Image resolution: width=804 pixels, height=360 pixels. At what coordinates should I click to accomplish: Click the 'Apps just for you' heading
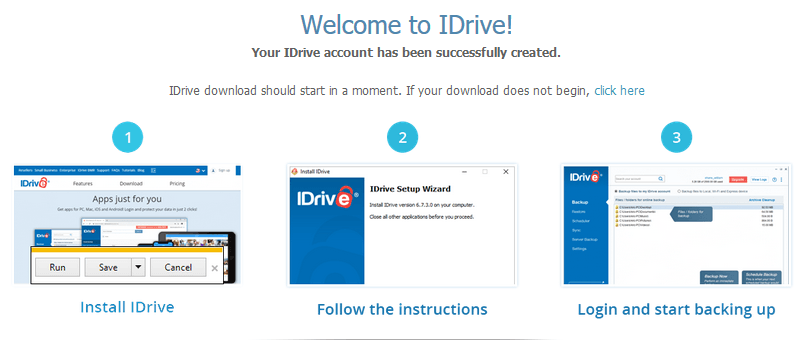tap(127, 199)
